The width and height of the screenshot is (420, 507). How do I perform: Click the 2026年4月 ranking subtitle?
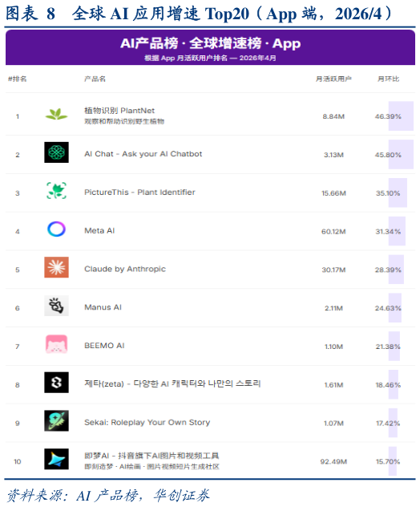(x=210, y=58)
